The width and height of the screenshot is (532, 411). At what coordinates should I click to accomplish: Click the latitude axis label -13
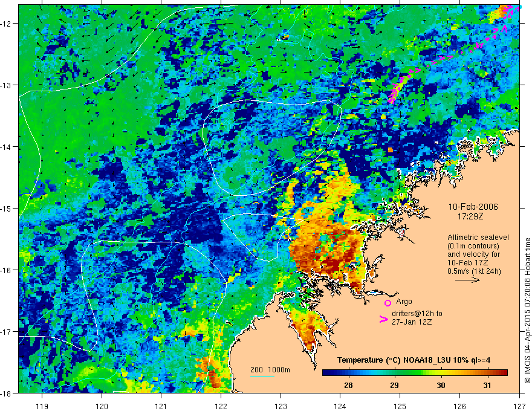7,85
